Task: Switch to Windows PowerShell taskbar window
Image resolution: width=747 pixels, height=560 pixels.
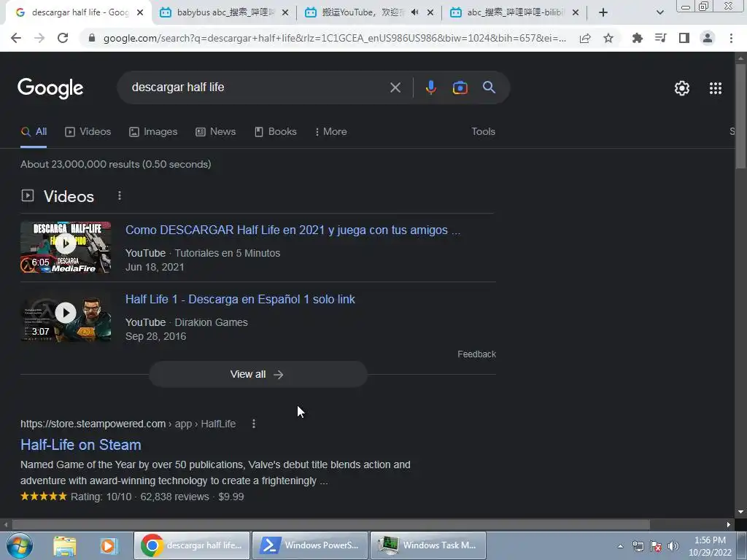Action: [x=309, y=545]
